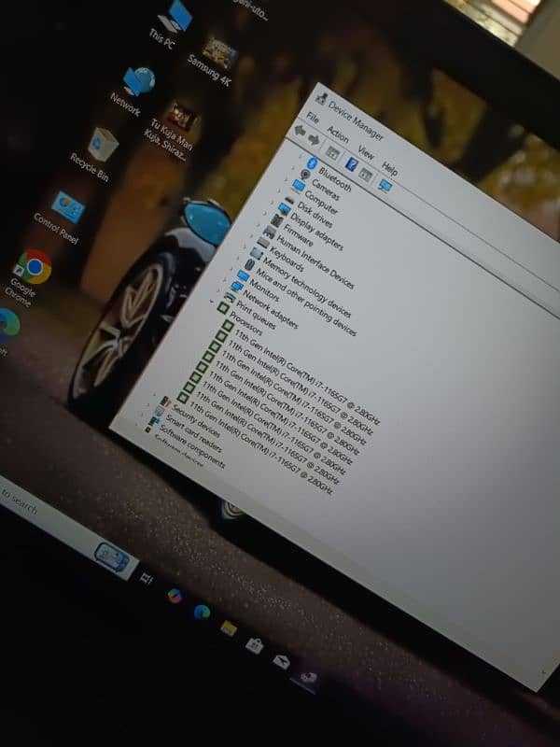Open Microsoft Edge from the taskbar

(x=202, y=612)
